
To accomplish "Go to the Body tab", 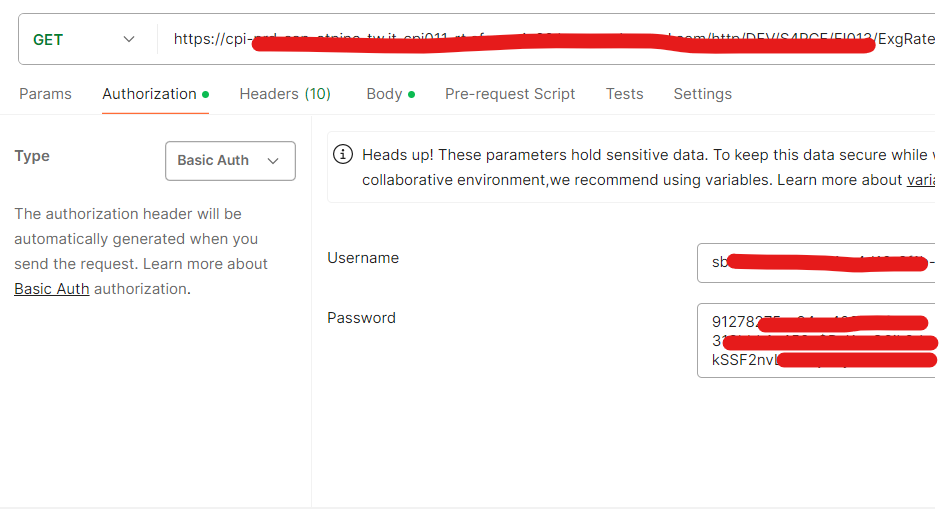I will (x=384, y=94).
